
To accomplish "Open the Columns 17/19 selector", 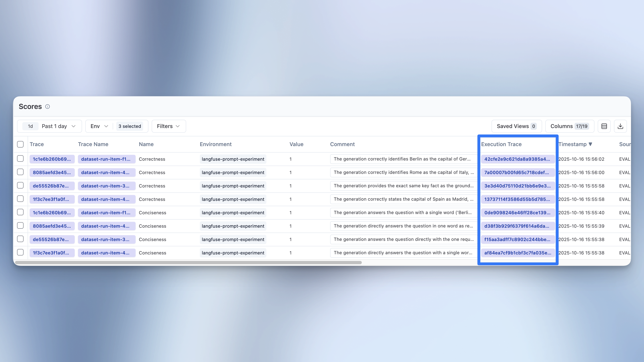I will pos(569,126).
